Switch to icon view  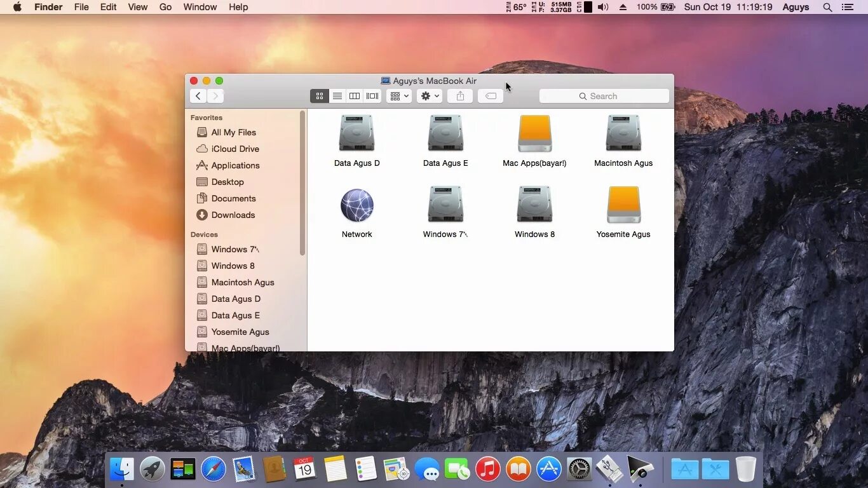pyautogui.click(x=319, y=96)
